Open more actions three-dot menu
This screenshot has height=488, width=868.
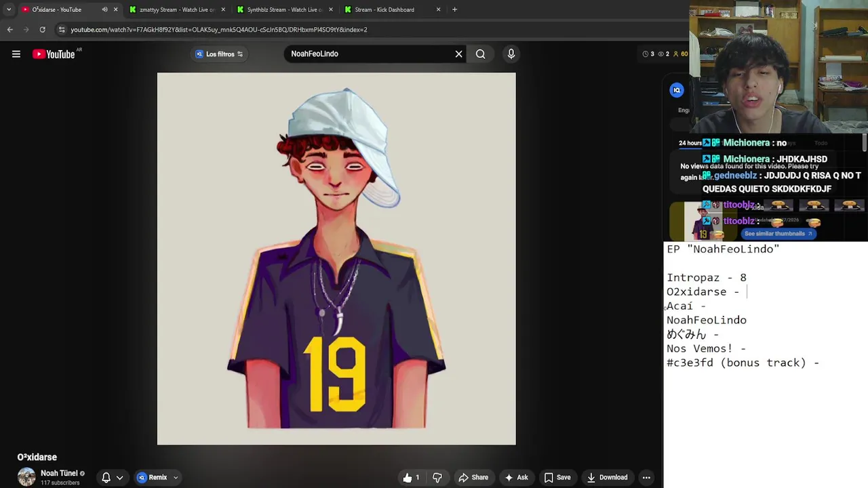click(x=646, y=477)
